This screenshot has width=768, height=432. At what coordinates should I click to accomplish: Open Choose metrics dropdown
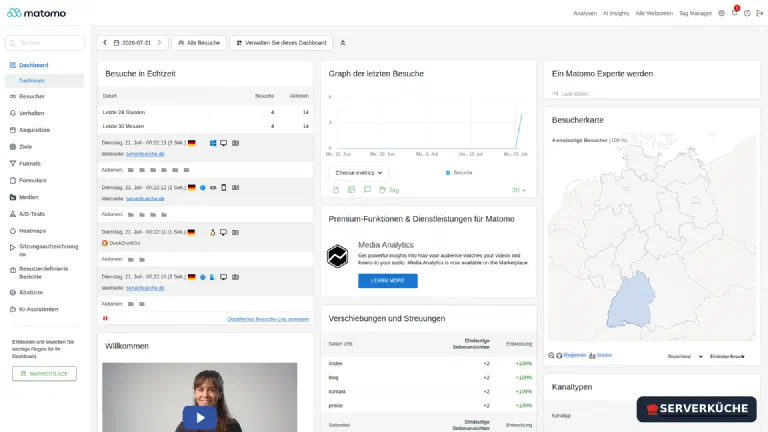tap(359, 173)
